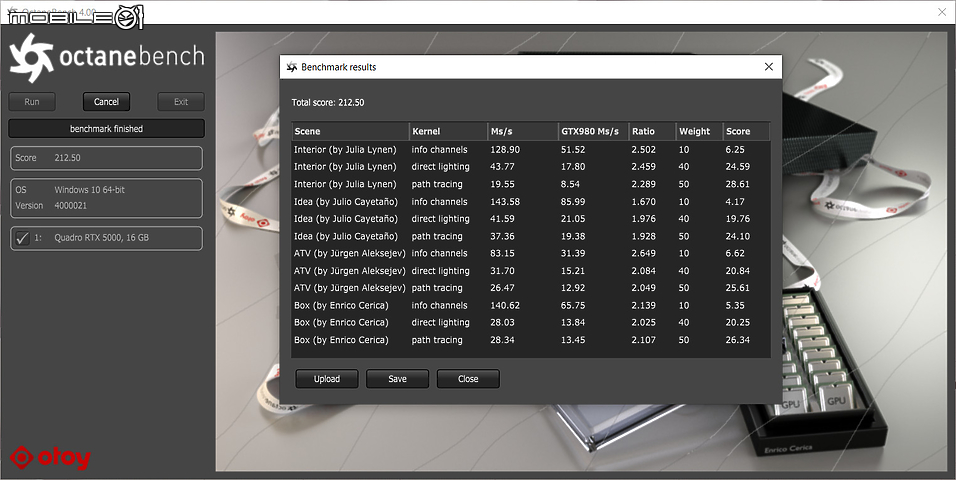Click the ratio value 2.649
The image size is (956, 480).
pyautogui.click(x=644, y=253)
